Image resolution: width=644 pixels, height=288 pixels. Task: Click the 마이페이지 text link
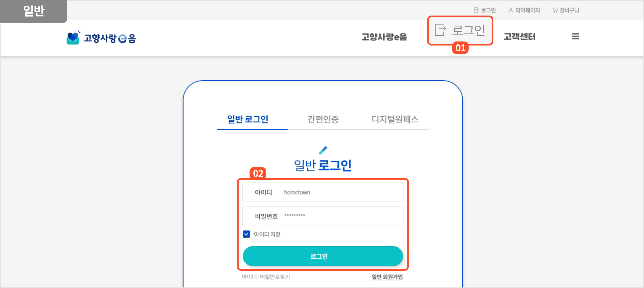click(528, 10)
